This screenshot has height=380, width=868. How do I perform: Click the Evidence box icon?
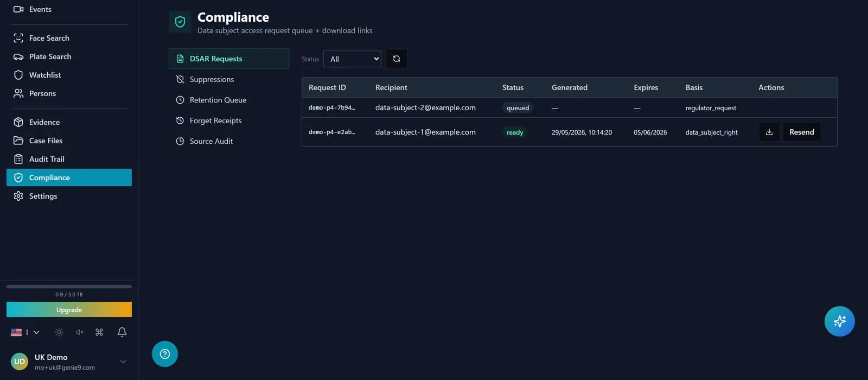click(x=18, y=122)
